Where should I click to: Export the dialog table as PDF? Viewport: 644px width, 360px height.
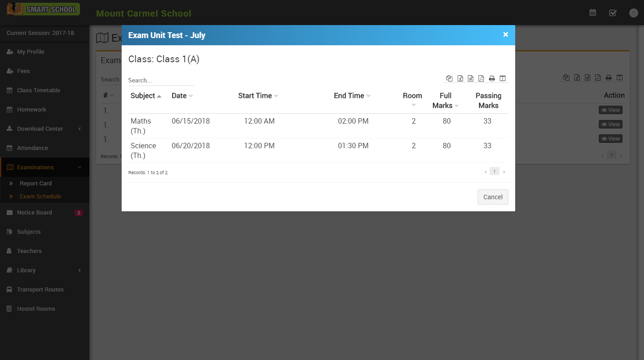[481, 78]
